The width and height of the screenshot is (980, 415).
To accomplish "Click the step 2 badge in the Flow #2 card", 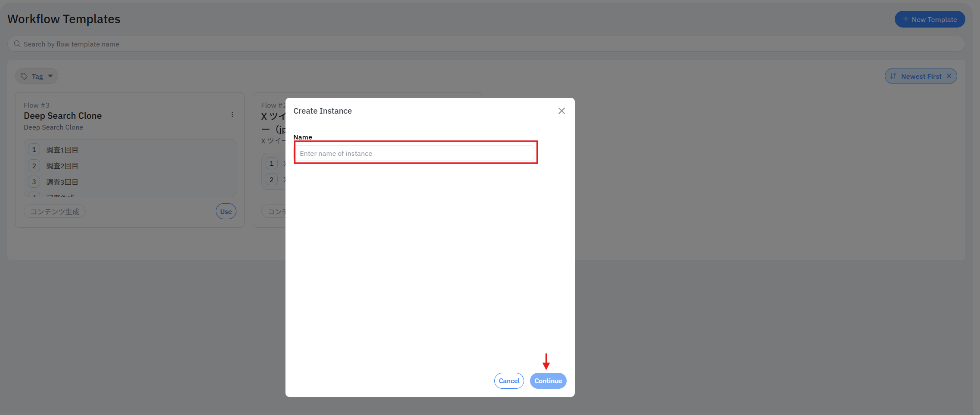I will click(x=271, y=180).
